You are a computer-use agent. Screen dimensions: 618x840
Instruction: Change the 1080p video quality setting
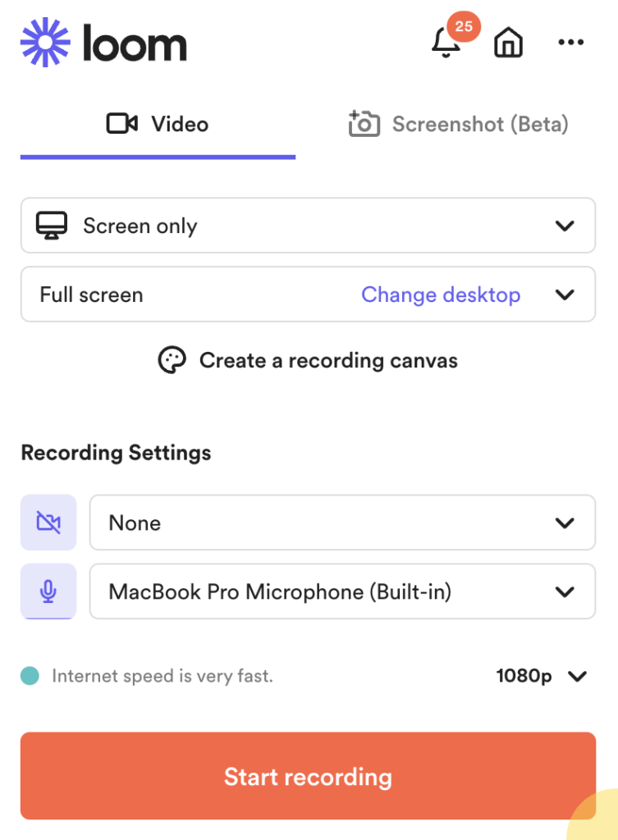542,676
